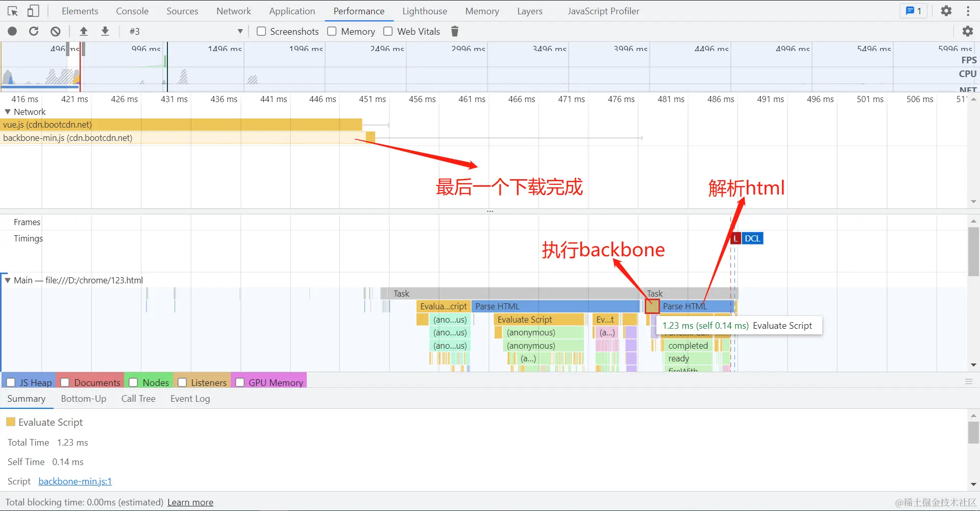Image resolution: width=980 pixels, height=511 pixels.
Task: Open the console messages badge showing 1
Action: tap(914, 11)
